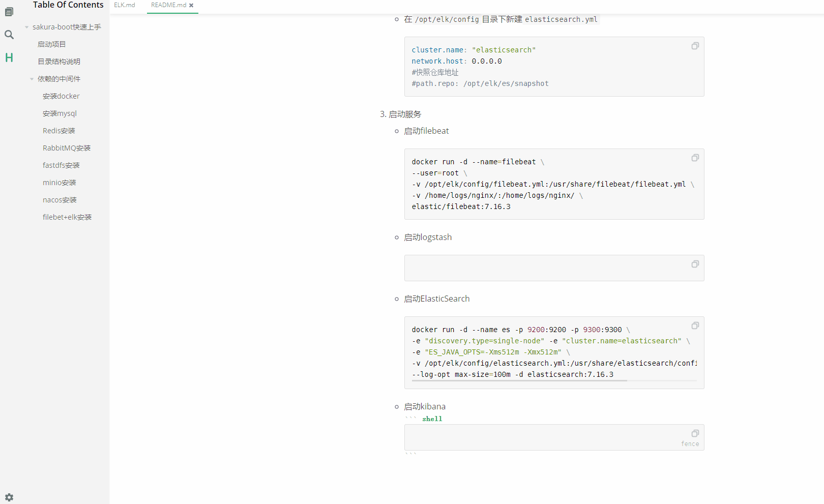Image resolution: width=824 pixels, height=504 pixels.
Task: Collapse the sakura-boot快速上手 tree node
Action: coord(26,27)
